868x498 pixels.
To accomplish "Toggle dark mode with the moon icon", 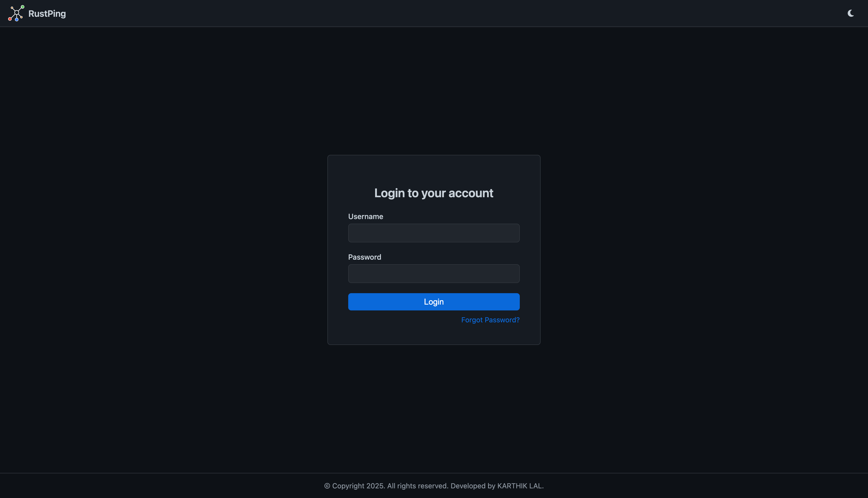I will click(x=850, y=13).
